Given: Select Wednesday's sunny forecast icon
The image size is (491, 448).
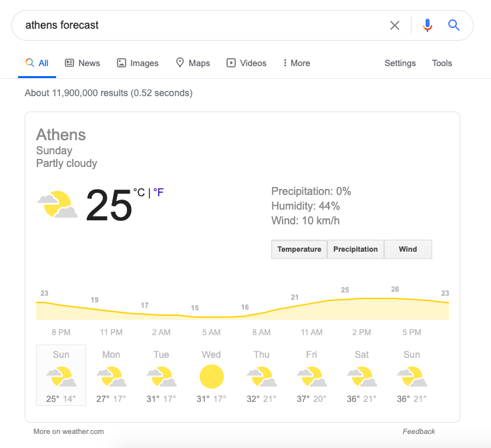Looking at the screenshot, I should pyautogui.click(x=212, y=377).
